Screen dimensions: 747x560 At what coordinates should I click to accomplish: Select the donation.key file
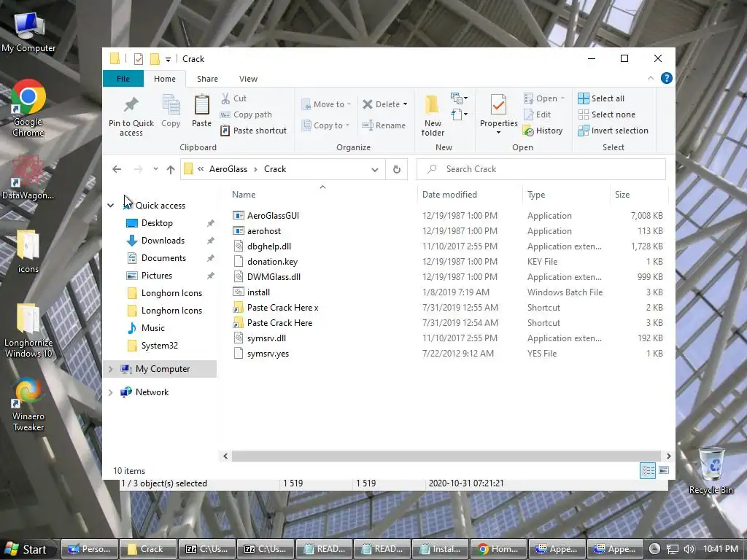click(272, 262)
